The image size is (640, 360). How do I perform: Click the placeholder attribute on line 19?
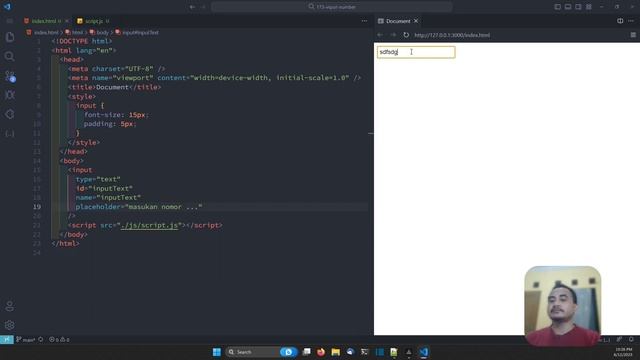(x=139, y=207)
